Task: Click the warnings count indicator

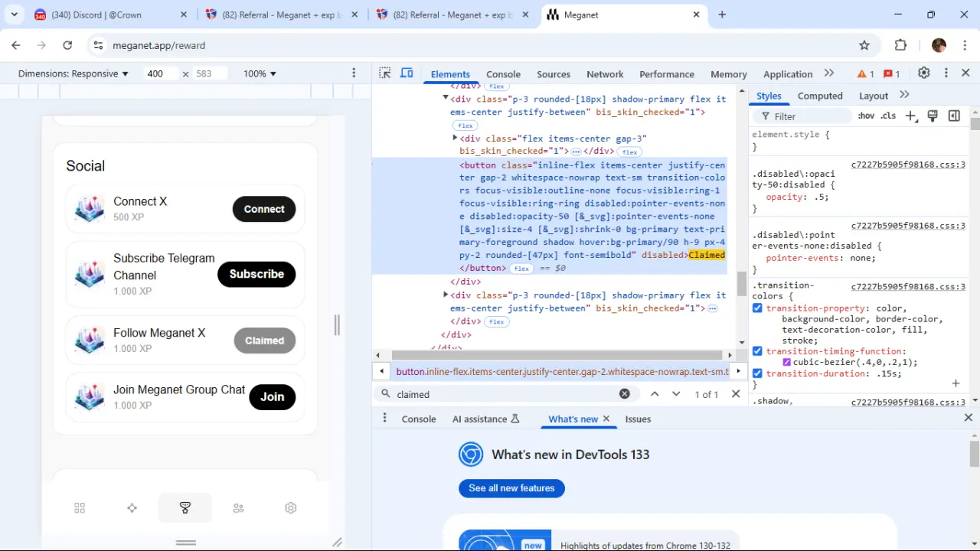Action: pos(865,74)
